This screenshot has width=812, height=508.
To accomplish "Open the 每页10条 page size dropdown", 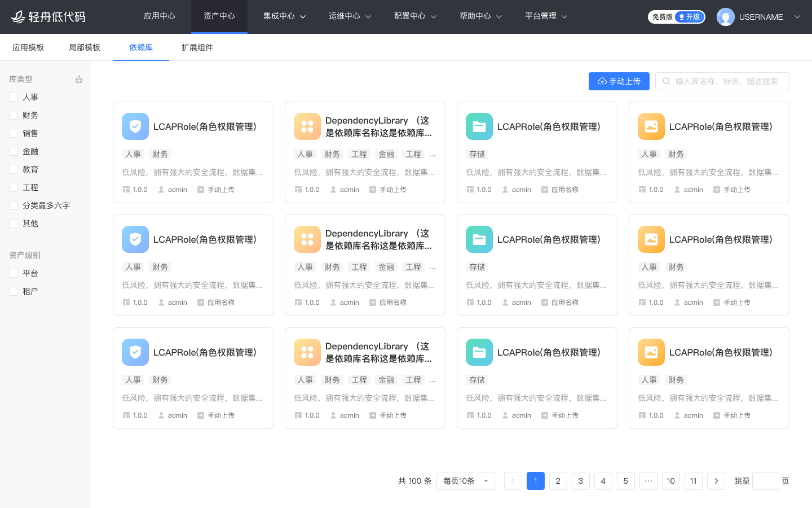I will pyautogui.click(x=466, y=481).
